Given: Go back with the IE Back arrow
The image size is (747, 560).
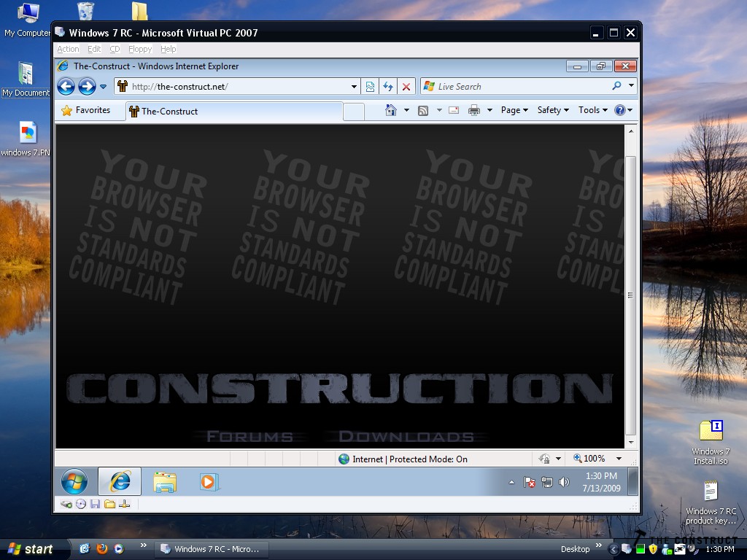Looking at the screenshot, I should point(66,87).
